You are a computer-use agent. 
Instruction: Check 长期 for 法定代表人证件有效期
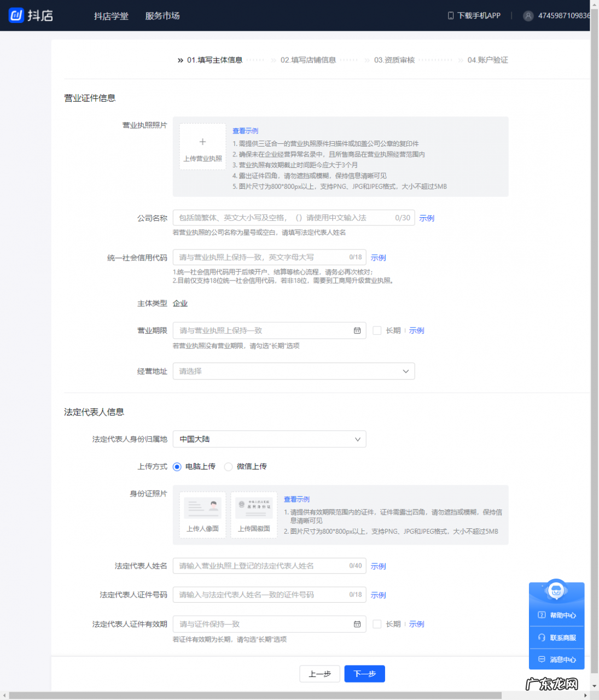pyautogui.click(x=377, y=623)
